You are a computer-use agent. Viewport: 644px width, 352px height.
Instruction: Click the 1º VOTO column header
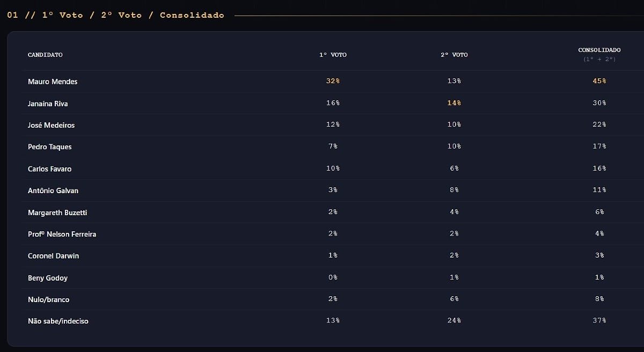coord(333,55)
